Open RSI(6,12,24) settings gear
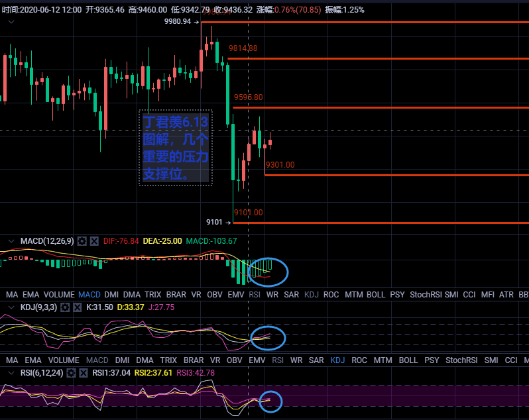Viewport: 529px width, 420px height. tap(71, 373)
